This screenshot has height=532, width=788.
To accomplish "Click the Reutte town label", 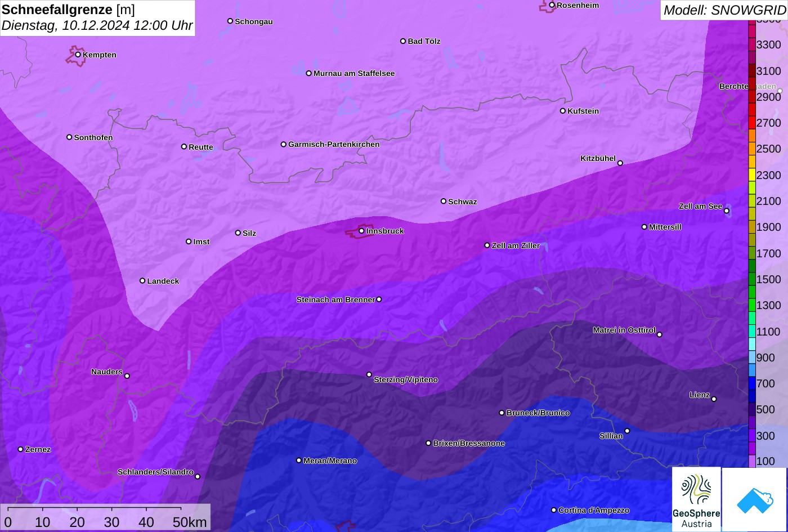I will (201, 147).
